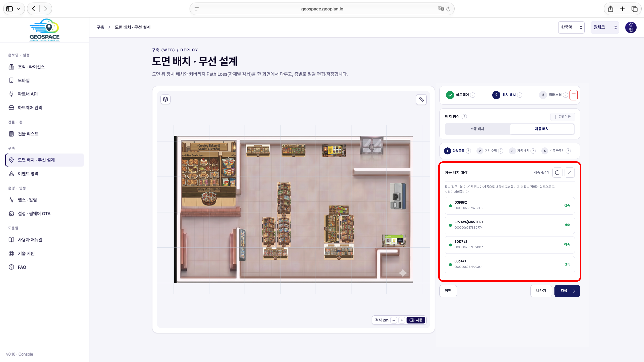This screenshot has height=362, width=644.
Task: Open 기술 지원 in the sidebar
Action: [45, 253]
